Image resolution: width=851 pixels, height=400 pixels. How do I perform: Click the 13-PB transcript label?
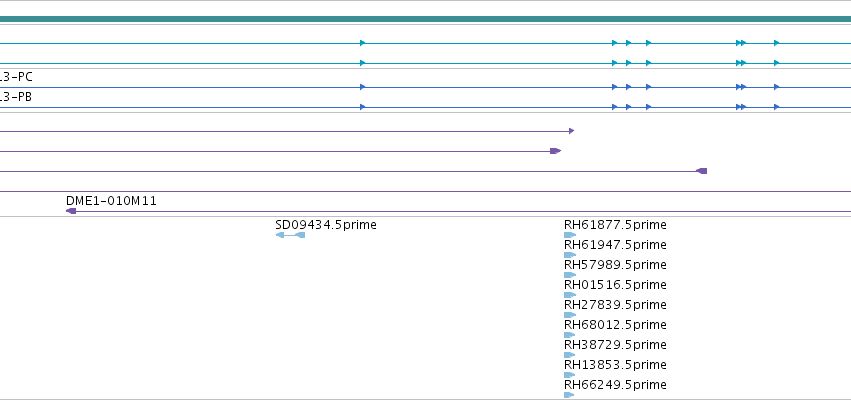[x=16, y=97]
